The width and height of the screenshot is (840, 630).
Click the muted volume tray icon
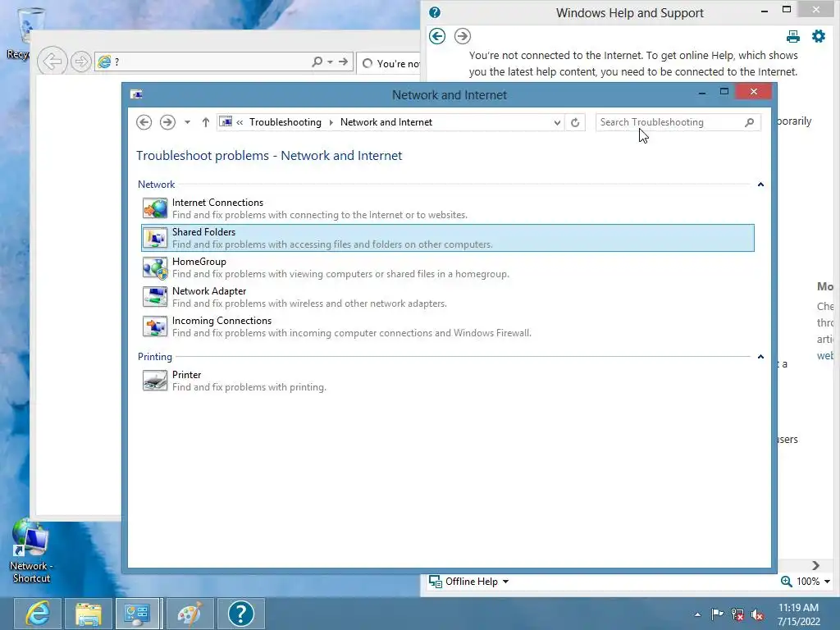point(757,614)
